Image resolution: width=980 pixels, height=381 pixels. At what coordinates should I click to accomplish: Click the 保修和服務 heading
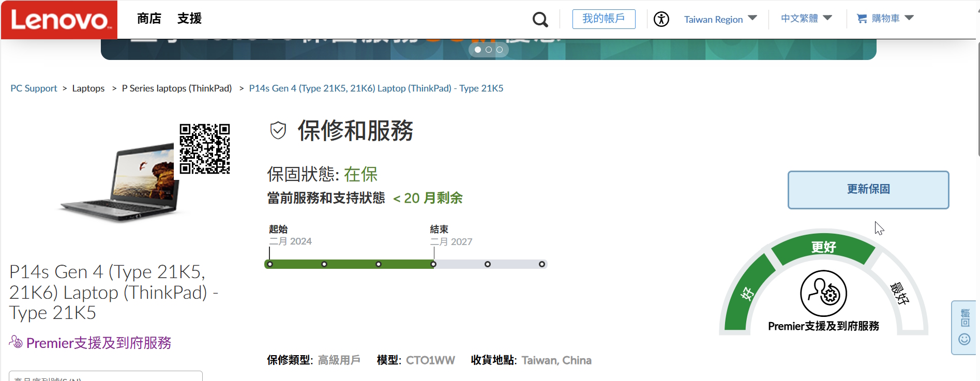pyautogui.click(x=355, y=130)
